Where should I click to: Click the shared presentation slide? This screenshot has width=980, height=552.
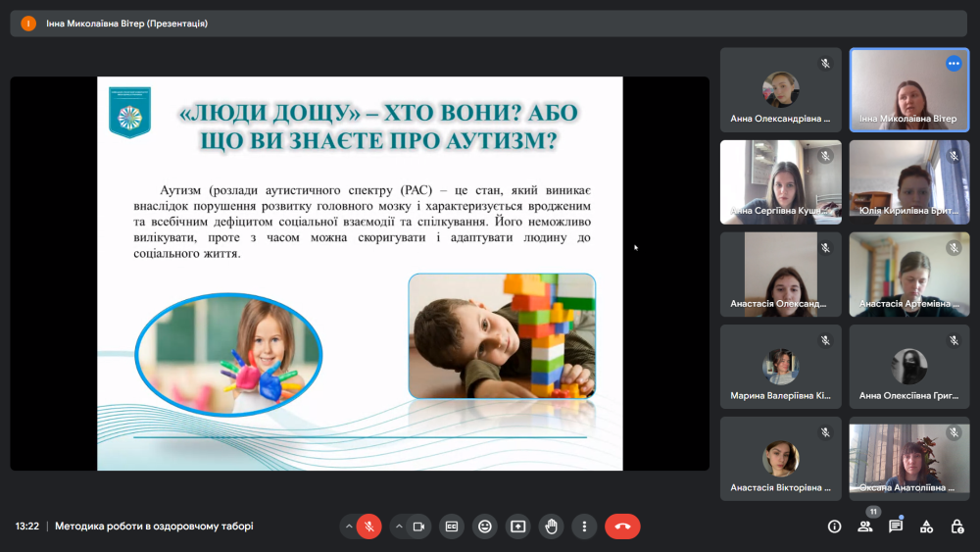click(360, 274)
